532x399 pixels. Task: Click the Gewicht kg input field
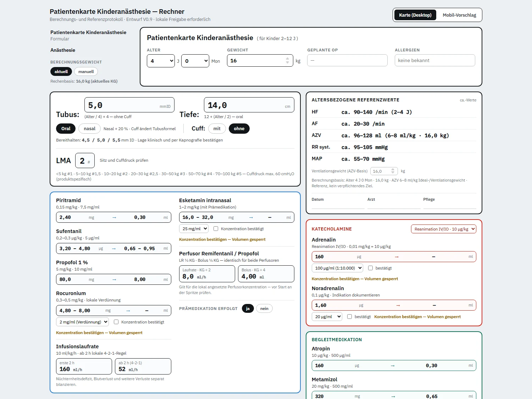tap(260, 61)
